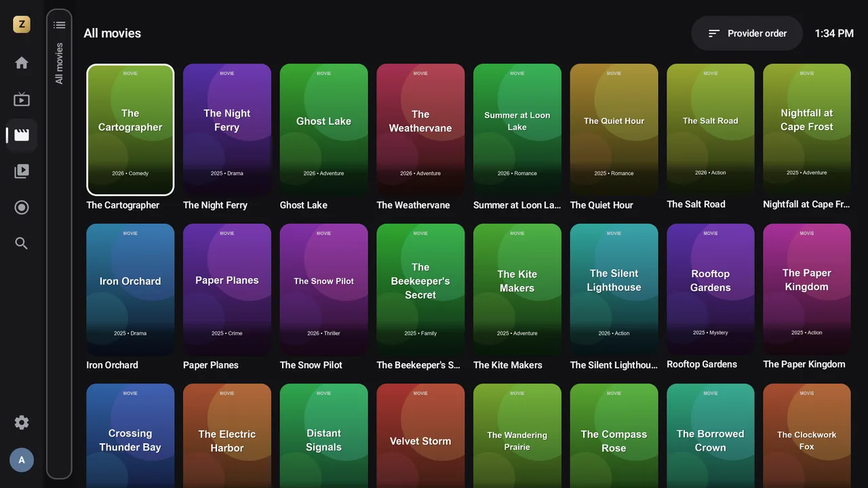Open the Recordings circle sidebar icon
This screenshot has width=868, height=488.
22,207
